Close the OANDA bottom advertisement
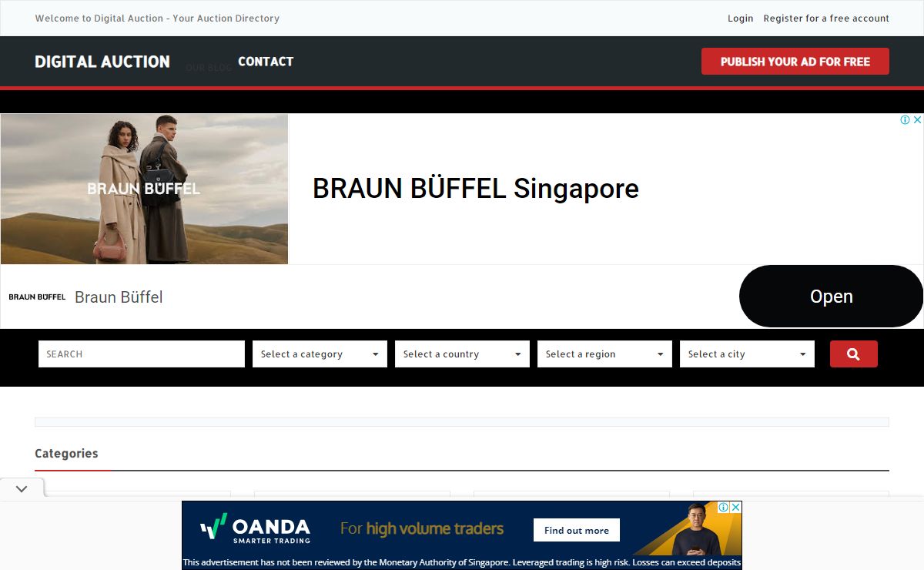This screenshot has height=570, width=924. tap(736, 507)
